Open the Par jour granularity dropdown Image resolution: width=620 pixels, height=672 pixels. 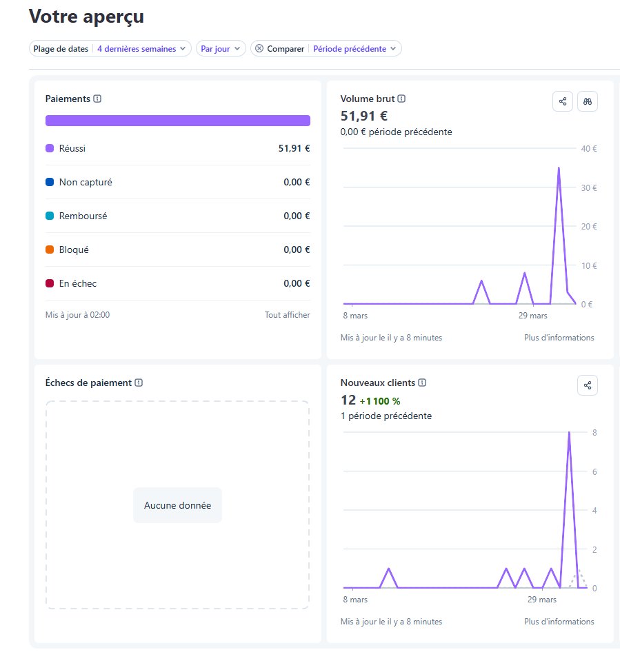[221, 48]
